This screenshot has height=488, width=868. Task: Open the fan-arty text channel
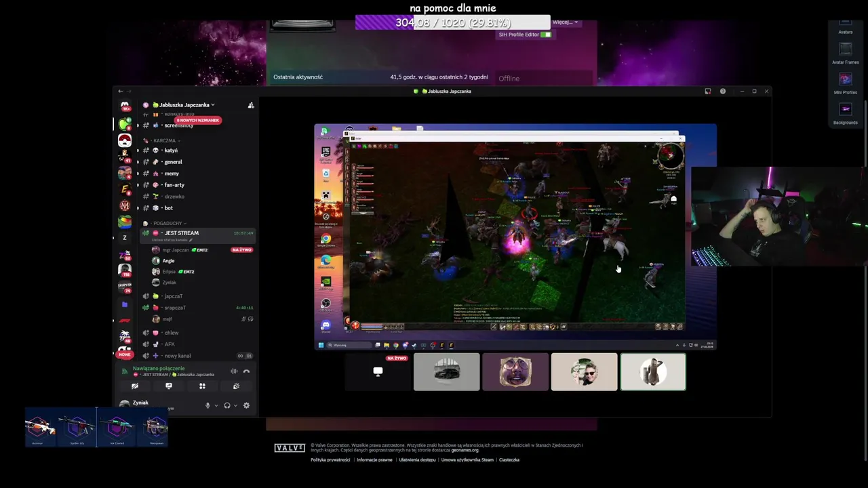point(197,185)
